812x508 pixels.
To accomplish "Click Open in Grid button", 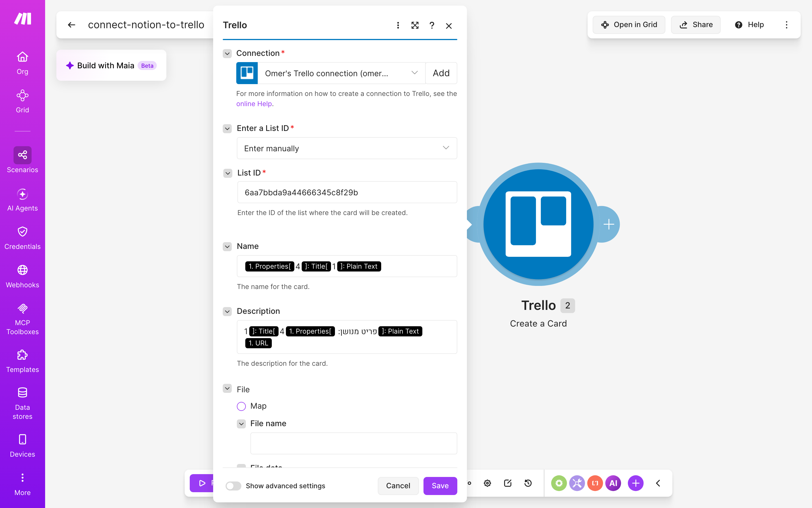I will pyautogui.click(x=629, y=25).
